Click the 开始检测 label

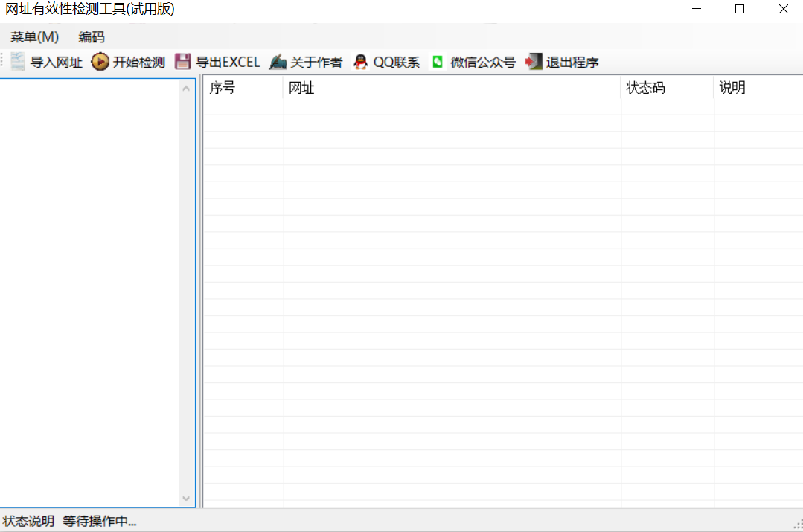(138, 63)
